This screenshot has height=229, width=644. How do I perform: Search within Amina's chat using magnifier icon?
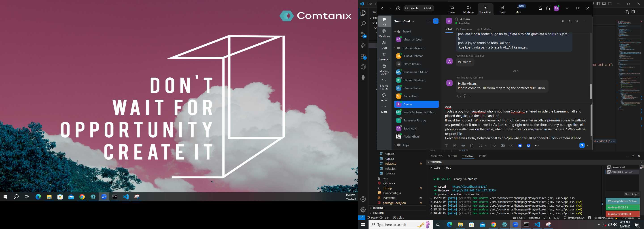[577, 21]
